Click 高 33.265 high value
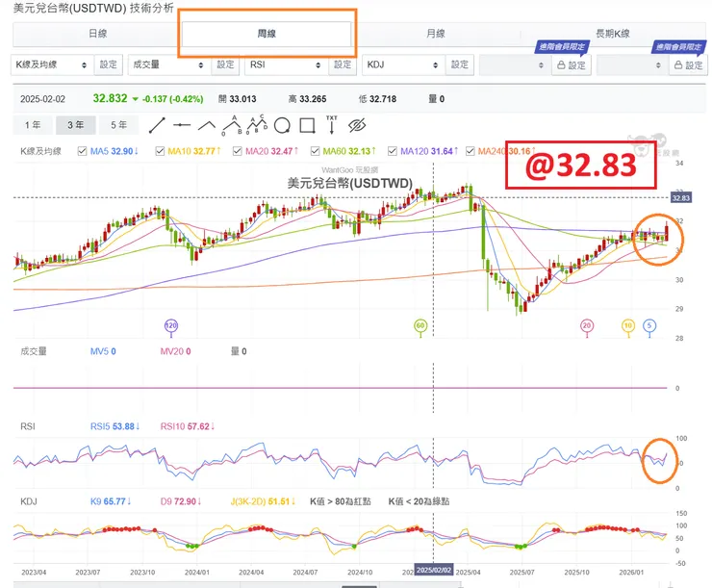This screenshot has width=712, height=588. click(x=308, y=99)
